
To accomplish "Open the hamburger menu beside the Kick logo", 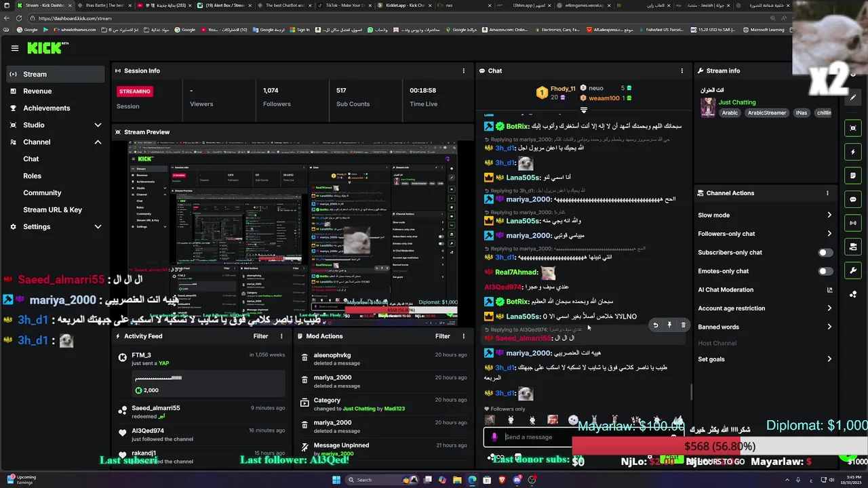I will tap(15, 48).
